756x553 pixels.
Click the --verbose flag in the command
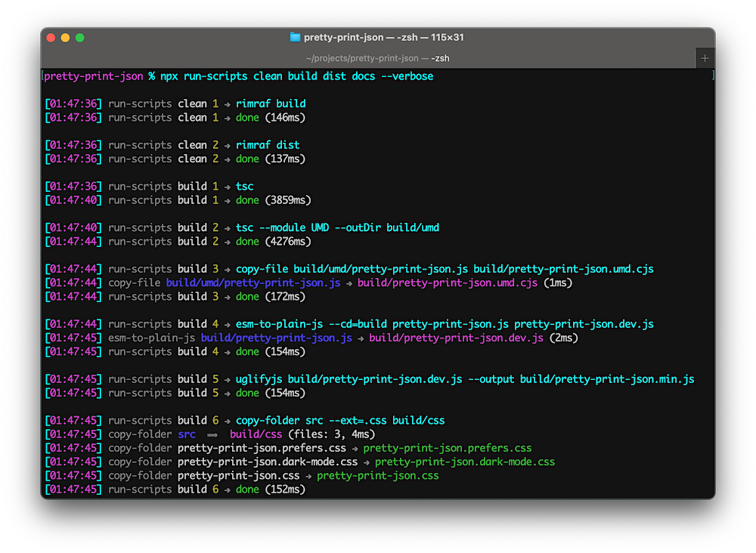tap(407, 76)
